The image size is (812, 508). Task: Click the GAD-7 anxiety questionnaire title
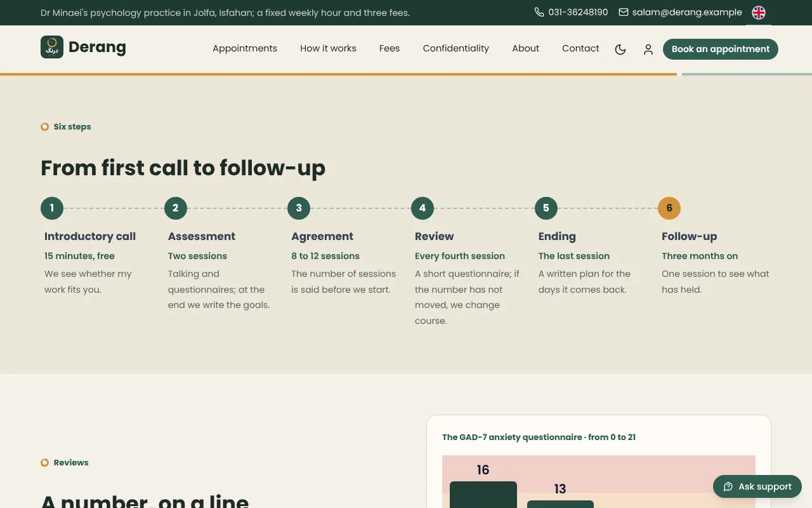[x=539, y=437]
